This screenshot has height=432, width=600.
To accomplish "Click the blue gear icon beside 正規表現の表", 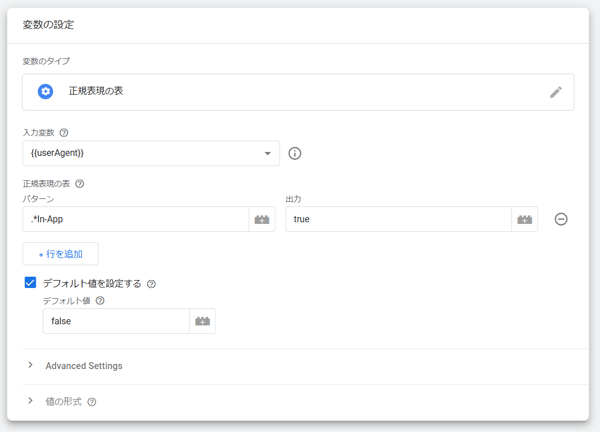I will pyautogui.click(x=45, y=92).
